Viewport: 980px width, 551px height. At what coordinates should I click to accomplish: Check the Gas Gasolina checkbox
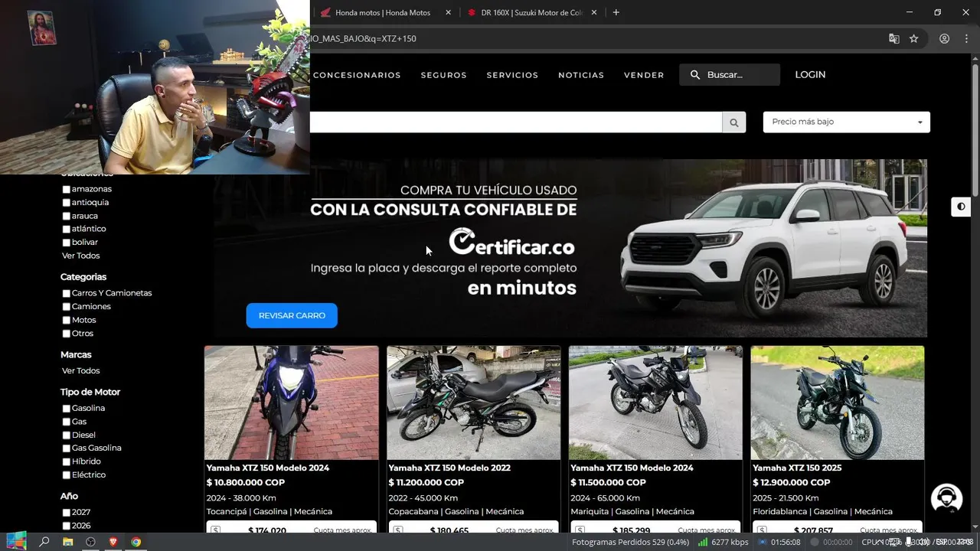pyautogui.click(x=66, y=448)
